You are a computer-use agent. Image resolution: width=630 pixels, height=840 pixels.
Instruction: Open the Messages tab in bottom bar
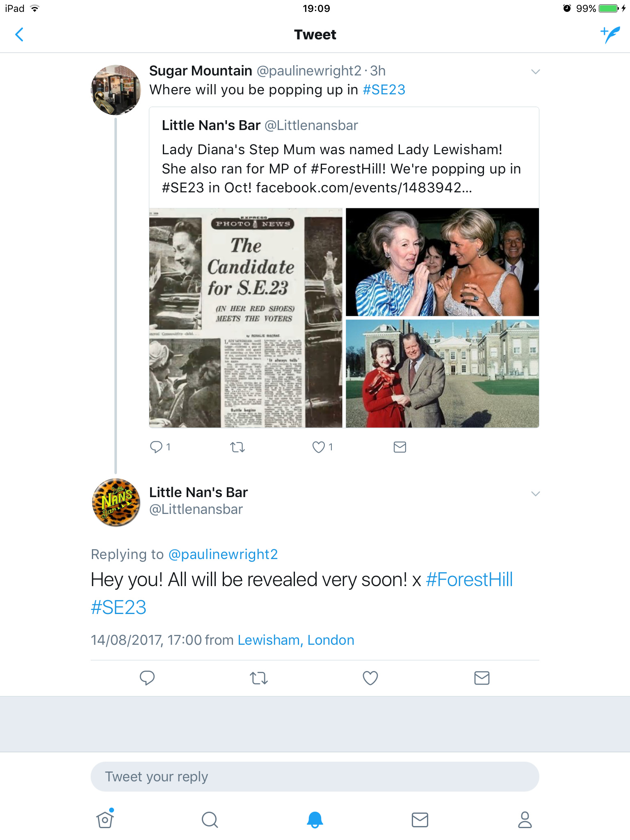point(420,819)
